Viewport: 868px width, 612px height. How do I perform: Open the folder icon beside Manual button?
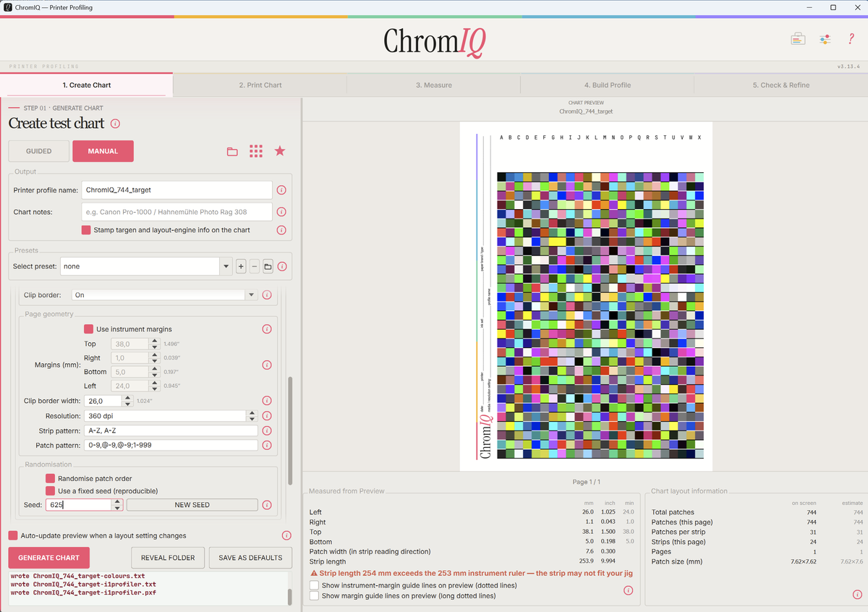click(x=232, y=151)
